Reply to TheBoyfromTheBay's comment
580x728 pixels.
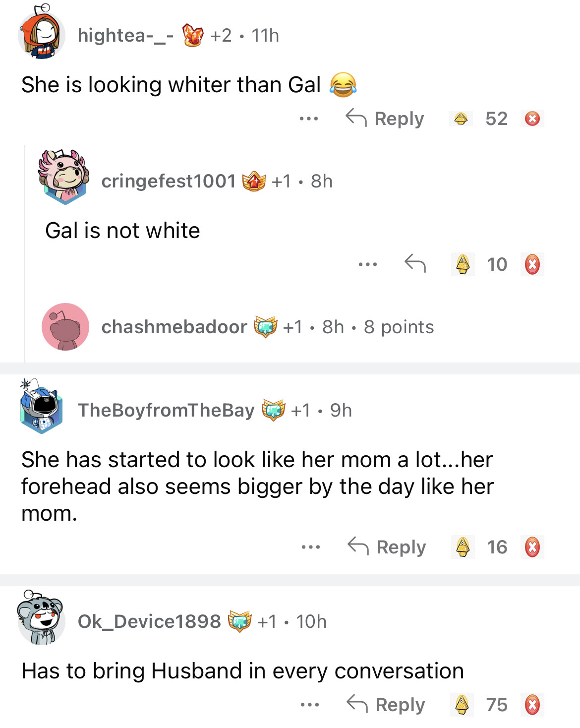(387, 547)
